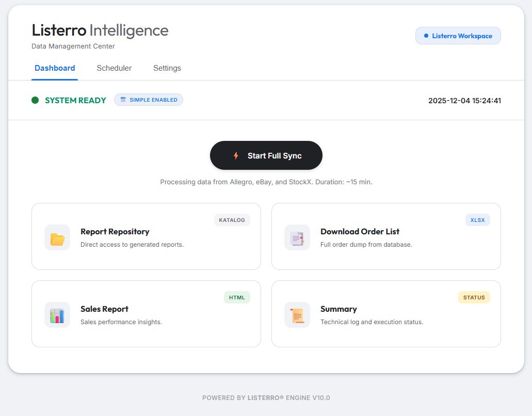This screenshot has width=532, height=416.
Task: Open the Listerro Workspace selector
Action: pyautogui.click(x=458, y=36)
